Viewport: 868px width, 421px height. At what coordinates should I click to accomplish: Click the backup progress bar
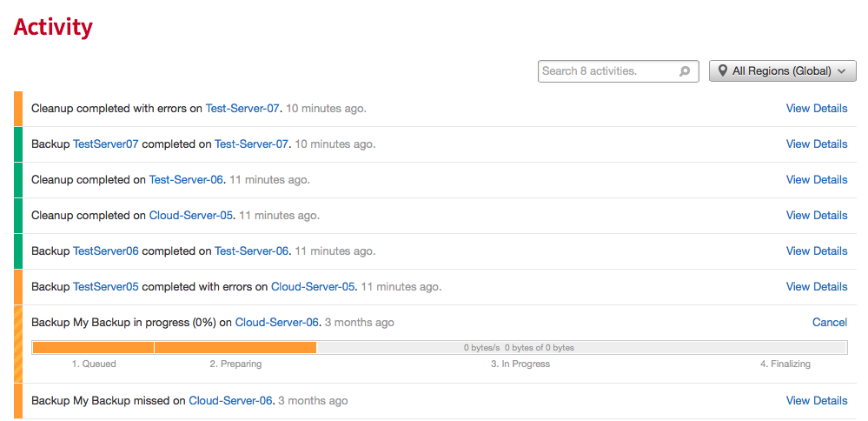click(439, 348)
